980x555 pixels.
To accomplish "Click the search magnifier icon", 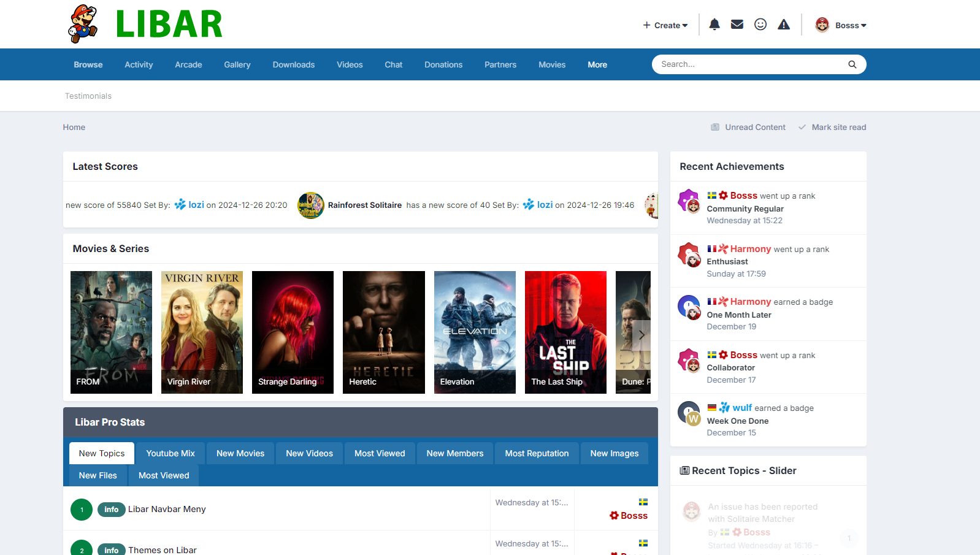I will click(x=852, y=64).
